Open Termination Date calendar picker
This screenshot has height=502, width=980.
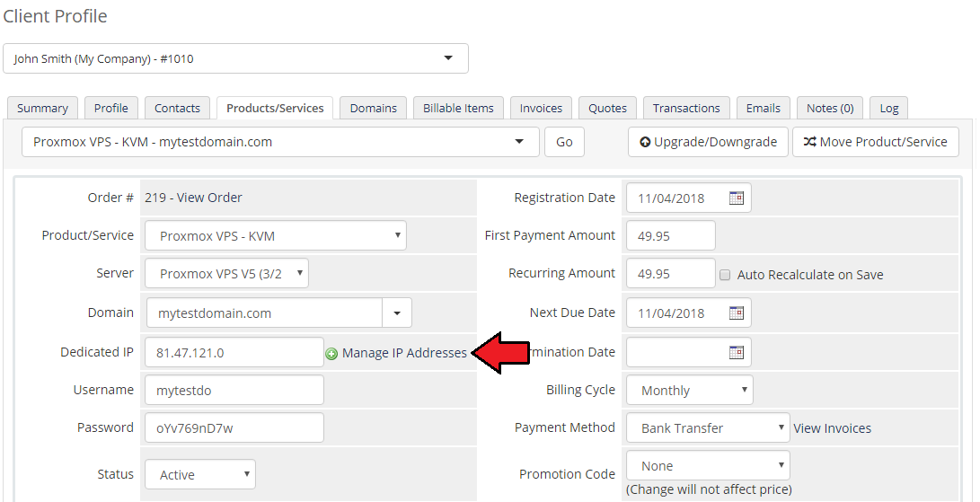[x=737, y=353]
